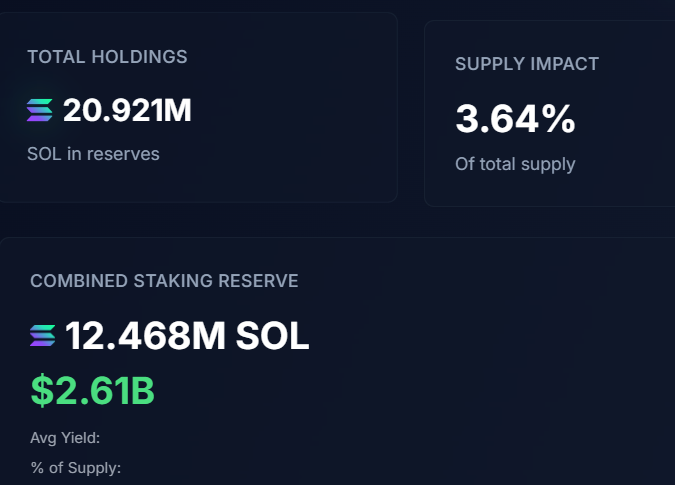675x485 pixels.
Task: Click Solana logo beside 20.921M
Action: (40, 110)
